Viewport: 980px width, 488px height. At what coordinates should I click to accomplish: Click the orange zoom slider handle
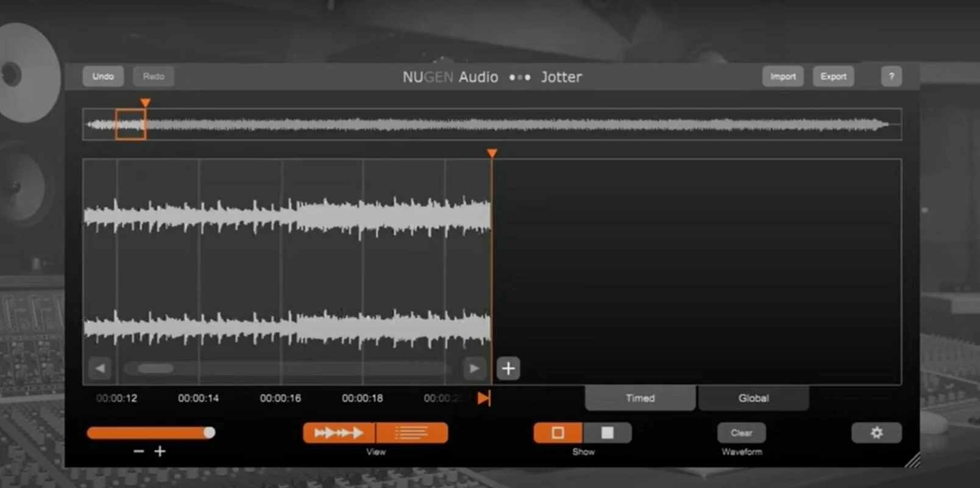(209, 432)
